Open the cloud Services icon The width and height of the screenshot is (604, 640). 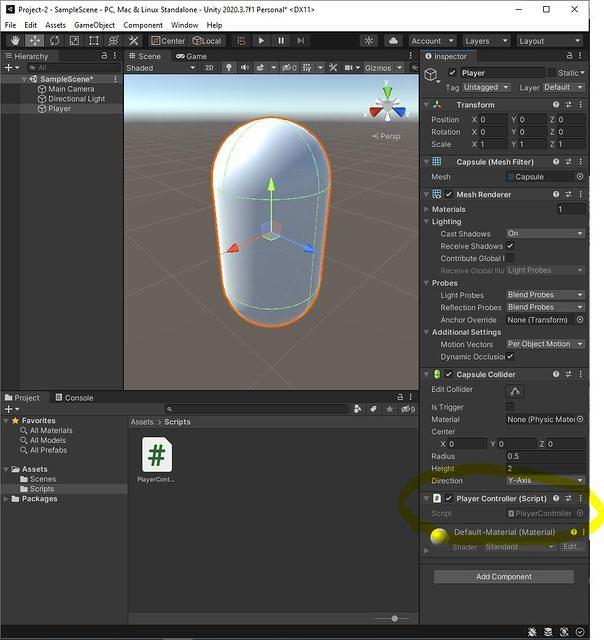pyautogui.click(x=393, y=41)
